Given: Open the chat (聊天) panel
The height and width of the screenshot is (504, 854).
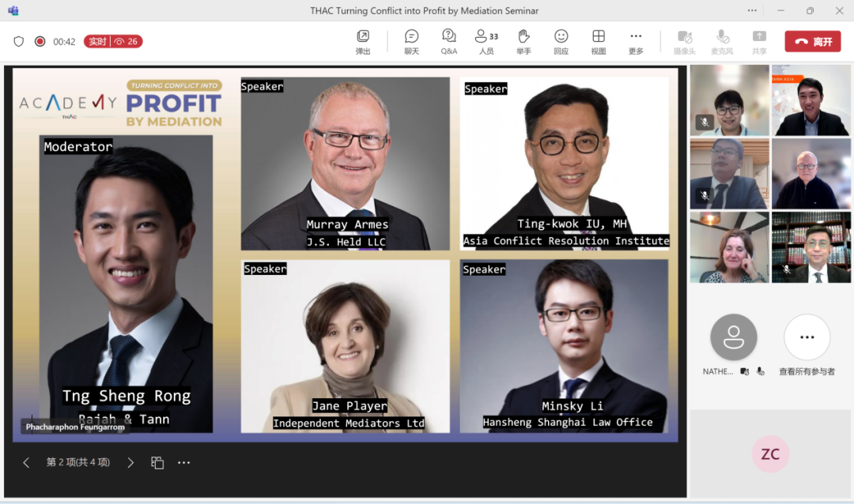Looking at the screenshot, I should 411,42.
